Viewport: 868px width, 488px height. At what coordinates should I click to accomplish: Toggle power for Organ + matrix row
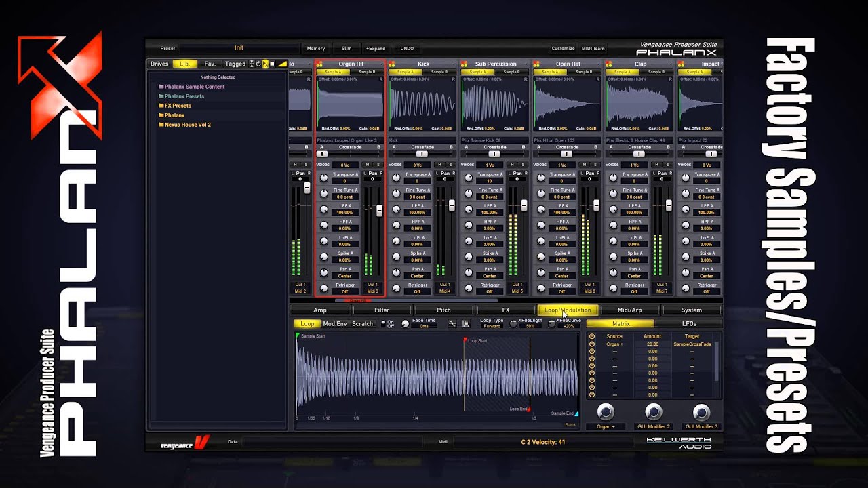click(x=592, y=344)
